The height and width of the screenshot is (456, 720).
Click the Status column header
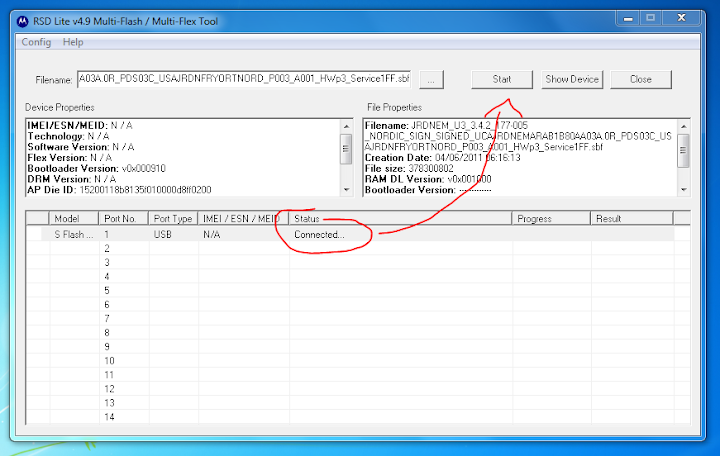400,219
